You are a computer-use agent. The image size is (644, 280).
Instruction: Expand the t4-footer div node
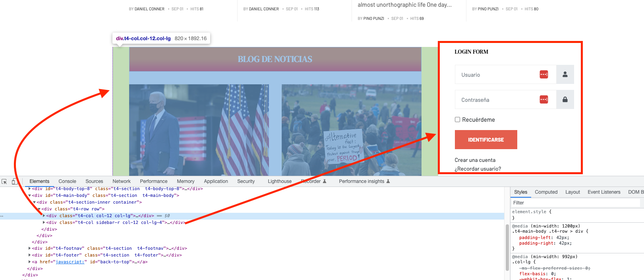(x=29, y=255)
